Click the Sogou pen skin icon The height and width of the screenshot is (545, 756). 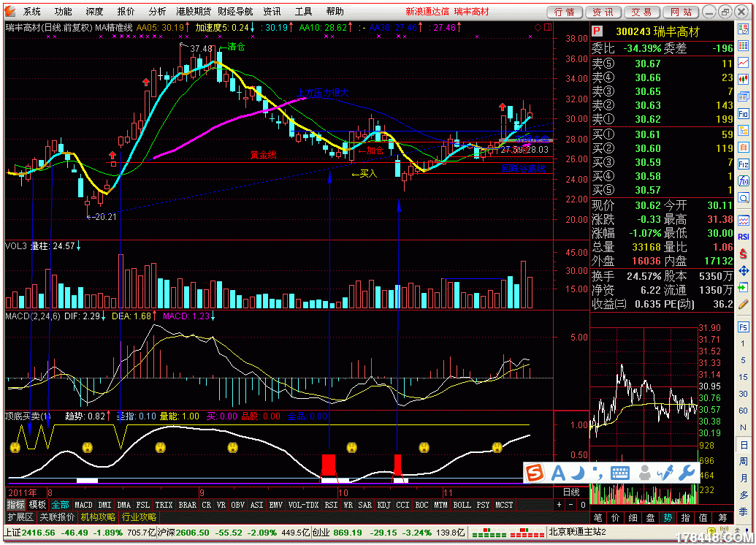tap(665, 473)
